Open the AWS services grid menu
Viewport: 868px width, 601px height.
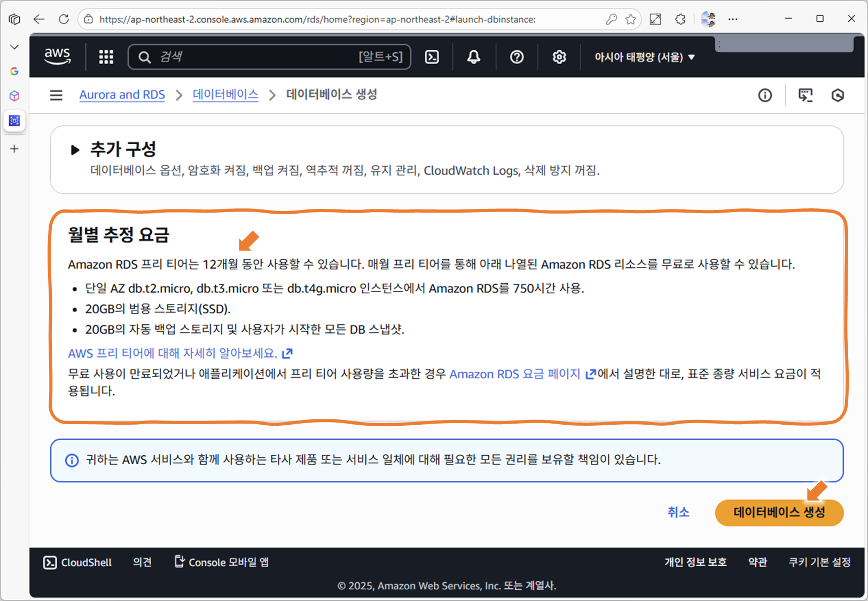click(106, 57)
